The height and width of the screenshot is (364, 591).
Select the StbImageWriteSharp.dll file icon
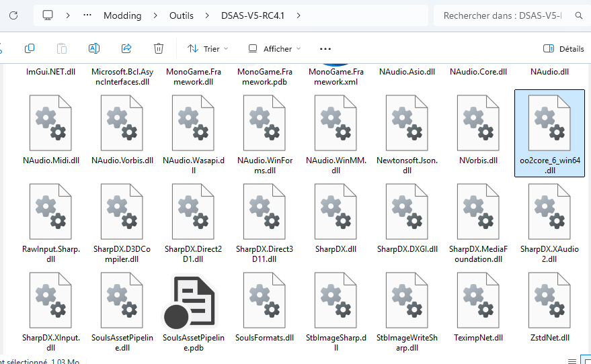[x=407, y=301]
